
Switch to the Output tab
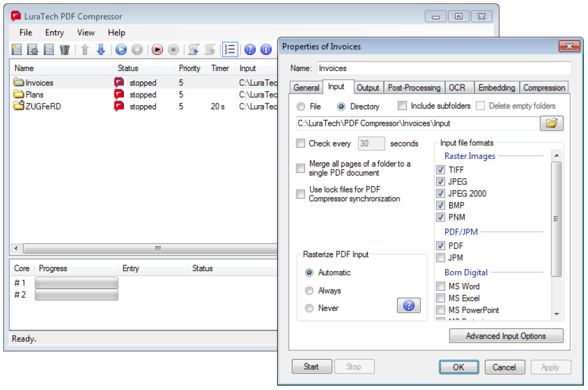368,87
